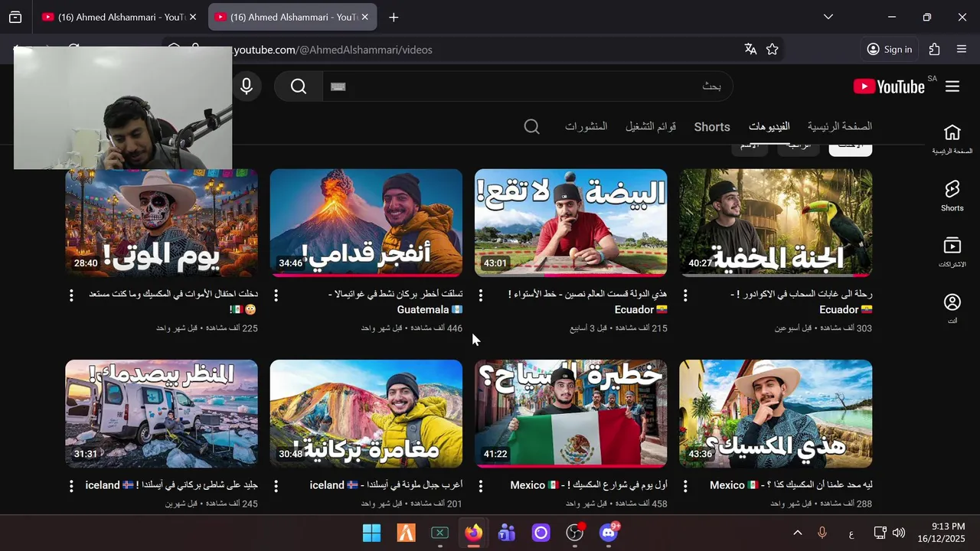980x551 pixels.
Task: Close the active Ahmed Alshammari browser tab
Action: (364, 17)
